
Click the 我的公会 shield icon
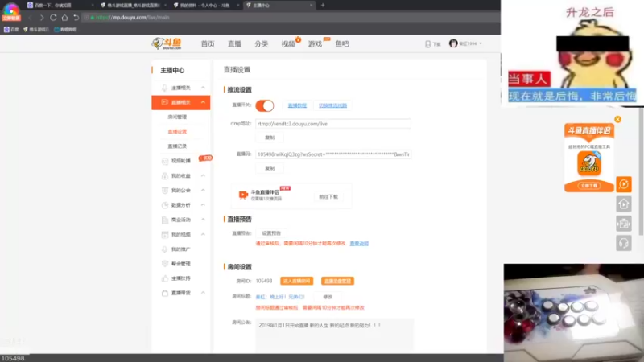[165, 191]
